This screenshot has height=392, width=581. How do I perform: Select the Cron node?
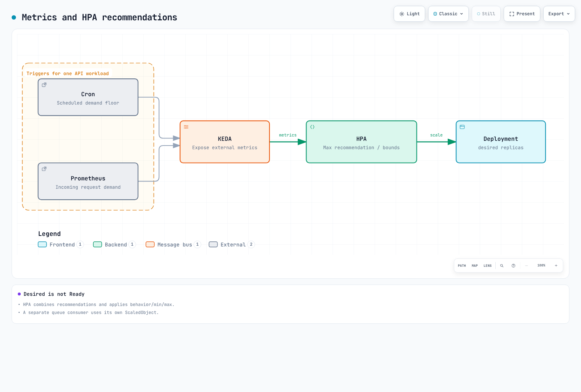tap(88, 97)
